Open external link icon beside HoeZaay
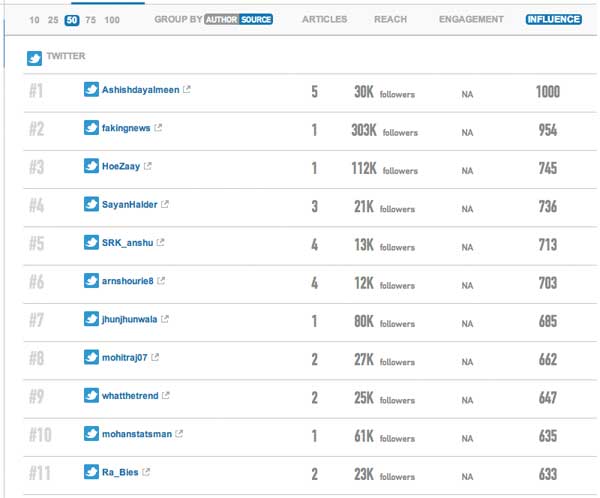Image resolution: width=600 pixels, height=498 pixels. pos(148,166)
